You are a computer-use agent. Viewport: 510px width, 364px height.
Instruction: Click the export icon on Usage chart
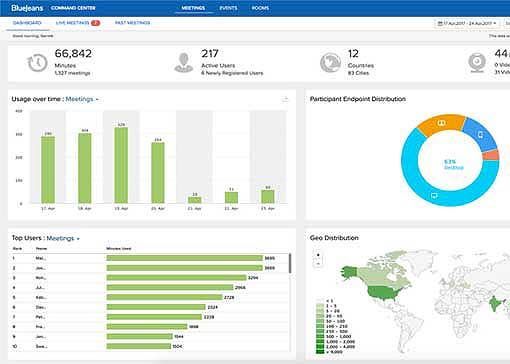pyautogui.click(x=285, y=99)
